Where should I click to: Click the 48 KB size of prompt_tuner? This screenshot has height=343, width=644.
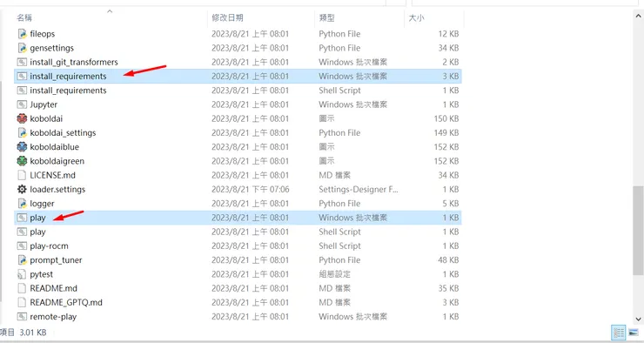pos(448,260)
